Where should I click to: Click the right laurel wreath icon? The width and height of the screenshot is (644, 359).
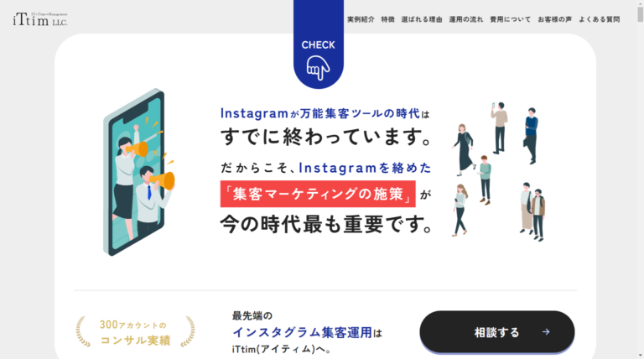point(188,331)
